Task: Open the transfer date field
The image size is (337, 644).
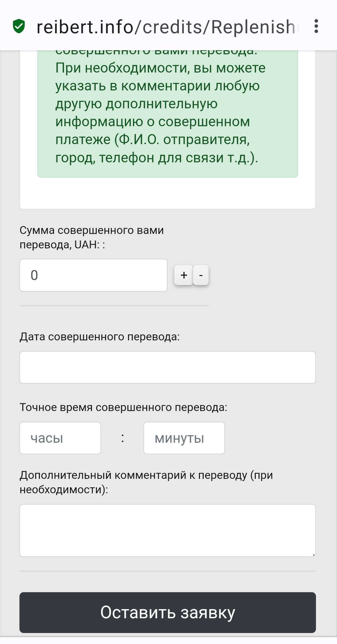Action: point(168,367)
